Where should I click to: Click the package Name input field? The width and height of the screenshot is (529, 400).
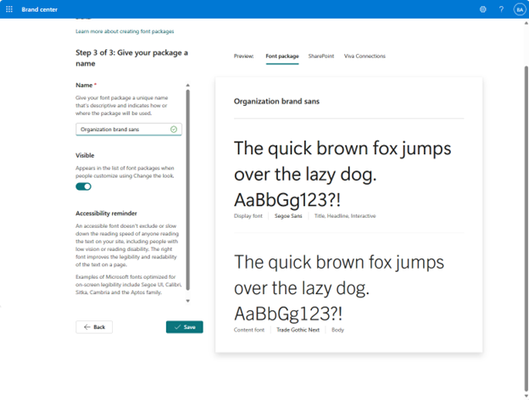click(129, 129)
